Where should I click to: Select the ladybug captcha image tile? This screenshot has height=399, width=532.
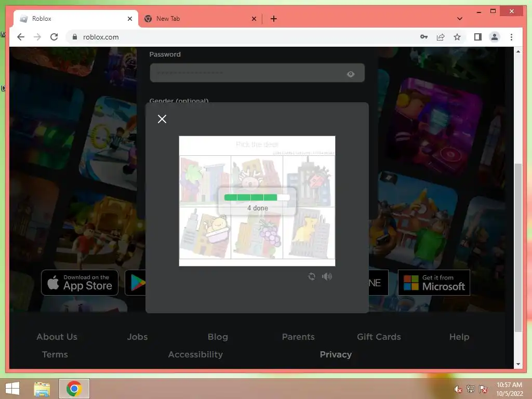[309, 181]
